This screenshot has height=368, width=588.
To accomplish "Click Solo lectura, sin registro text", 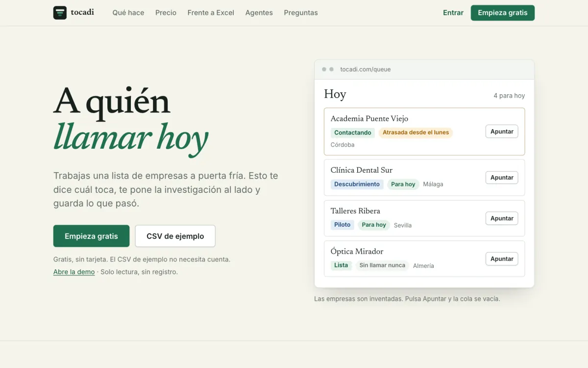I will point(139,272).
